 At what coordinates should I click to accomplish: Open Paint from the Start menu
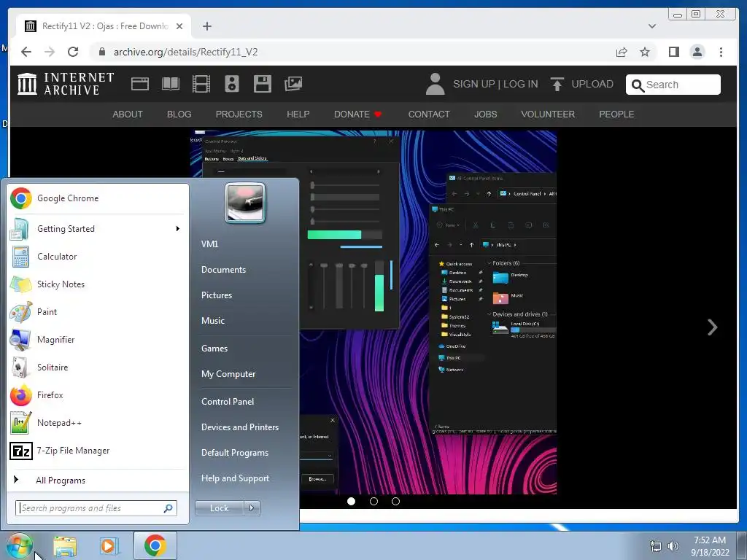(x=98, y=312)
